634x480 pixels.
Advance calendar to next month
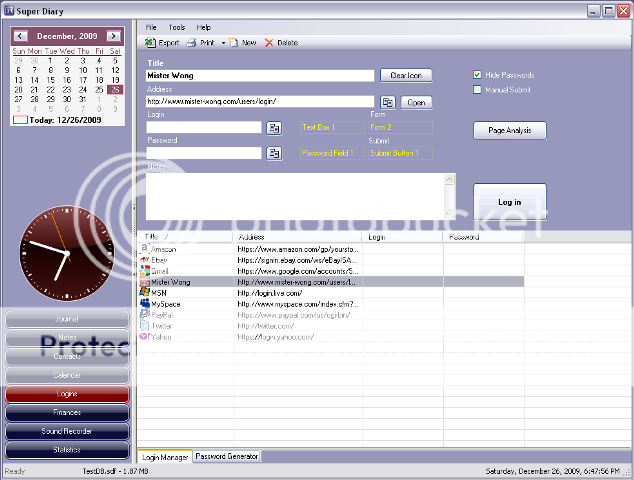point(113,36)
